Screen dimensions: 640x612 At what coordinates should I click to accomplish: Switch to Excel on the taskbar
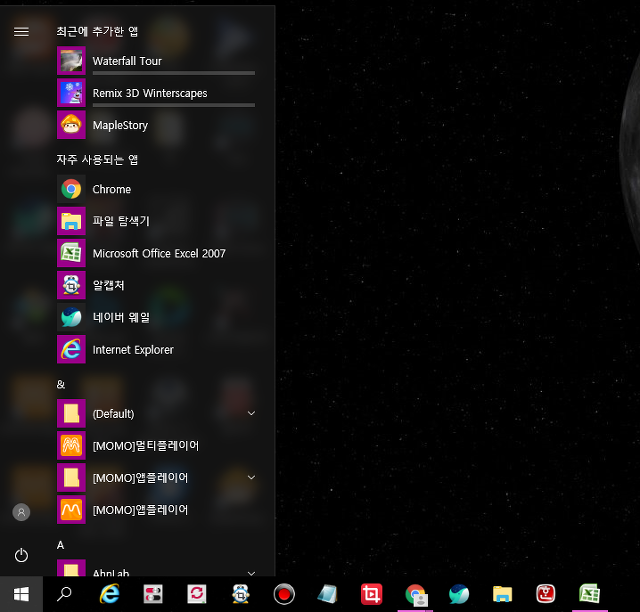[x=589, y=594]
